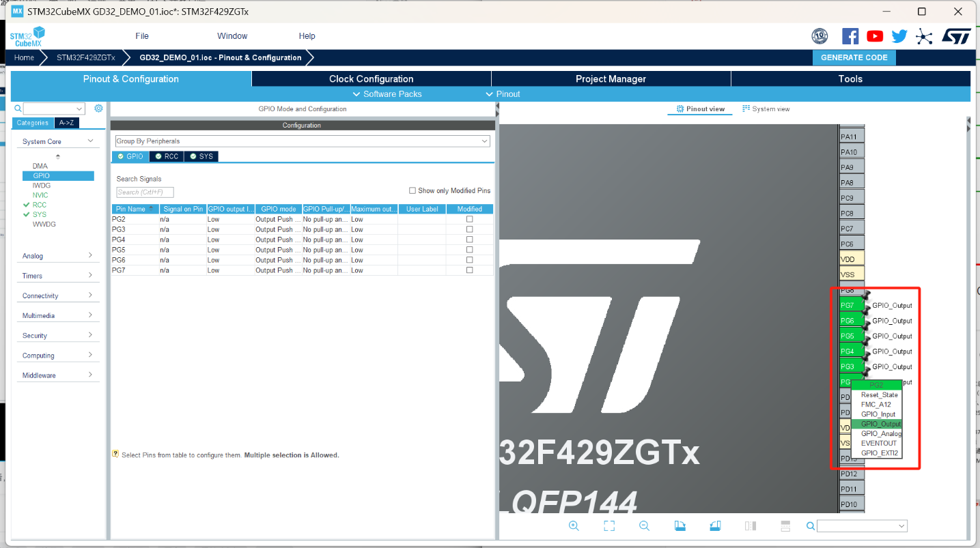The width and height of the screenshot is (980, 548).
Task: Open the ST Facebook page icon
Action: tap(850, 36)
